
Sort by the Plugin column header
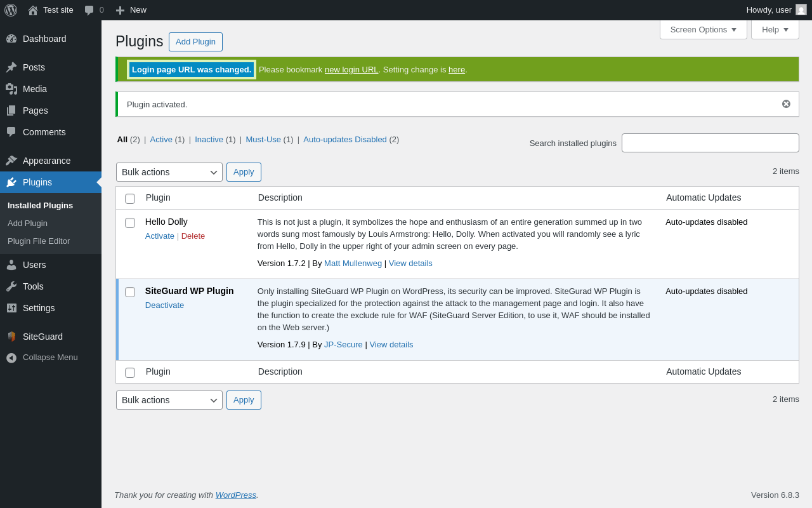pos(158,197)
